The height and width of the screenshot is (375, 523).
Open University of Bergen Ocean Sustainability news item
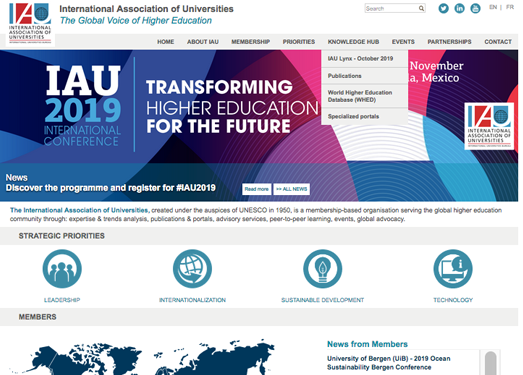[x=389, y=363]
